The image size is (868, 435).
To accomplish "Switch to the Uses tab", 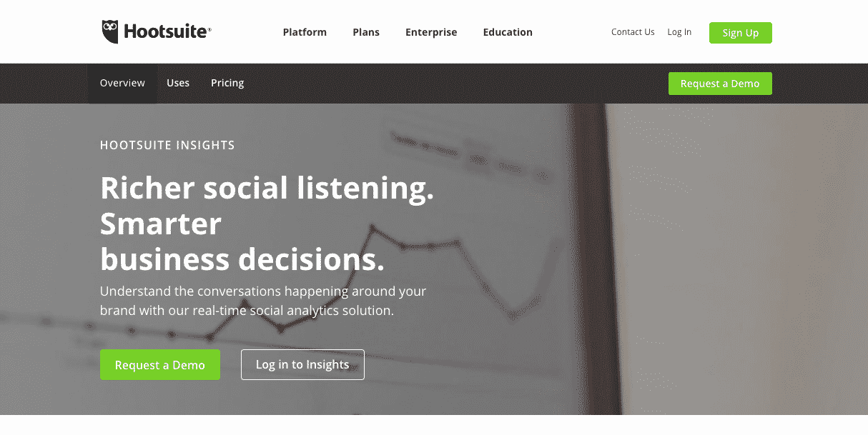I will (x=178, y=83).
